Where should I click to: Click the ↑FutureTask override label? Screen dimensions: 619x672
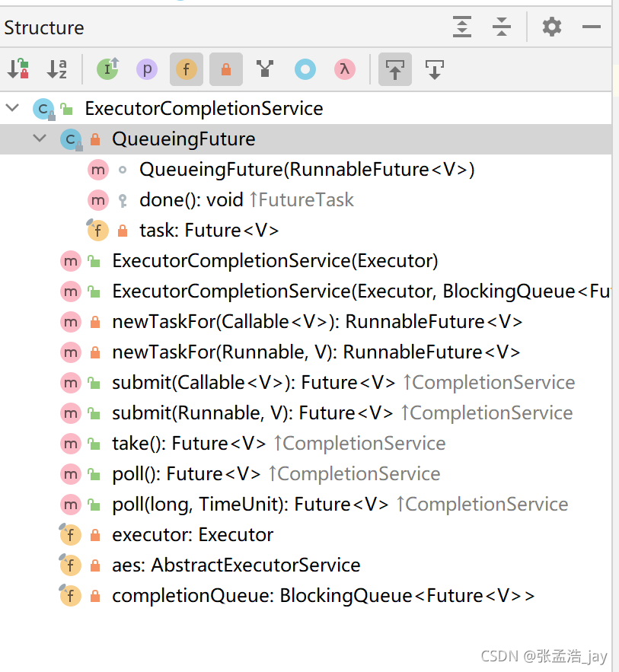pyautogui.click(x=302, y=200)
